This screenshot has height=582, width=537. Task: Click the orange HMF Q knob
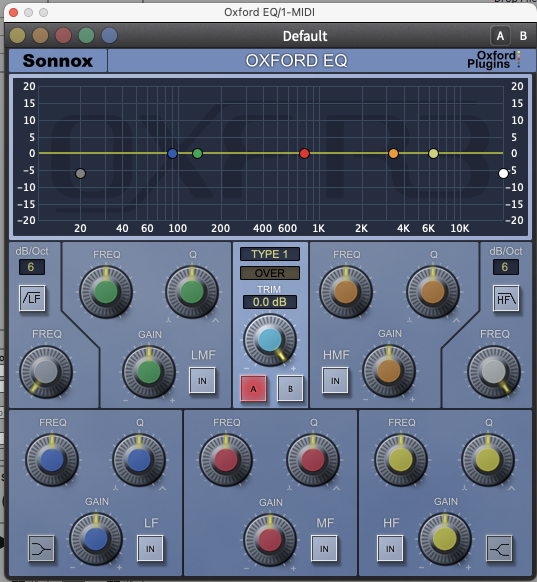tap(433, 292)
